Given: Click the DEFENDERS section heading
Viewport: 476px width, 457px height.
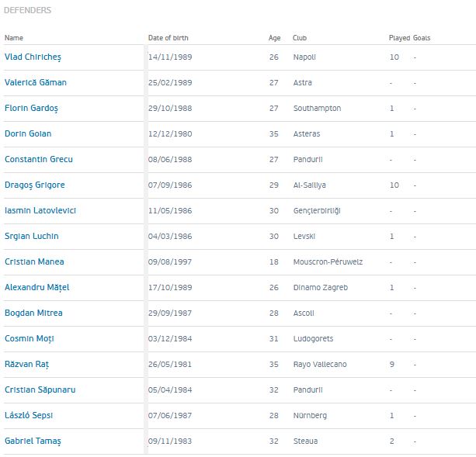Looking at the screenshot, I should coord(28,10).
